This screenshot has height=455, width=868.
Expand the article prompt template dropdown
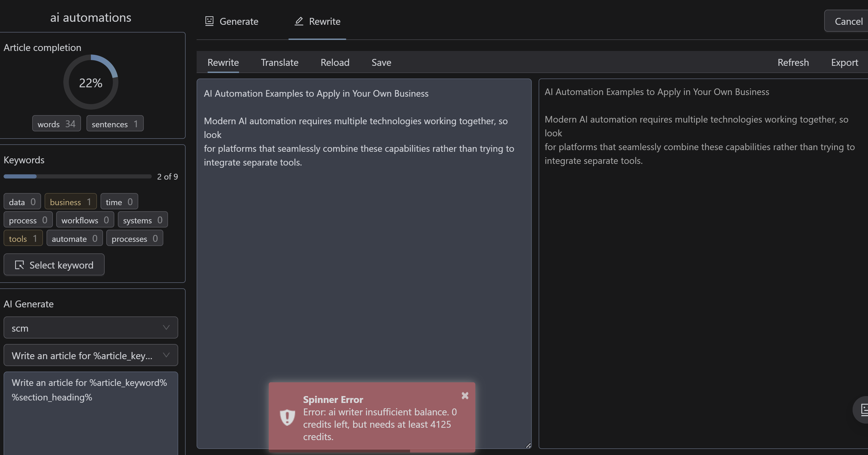[91, 355]
